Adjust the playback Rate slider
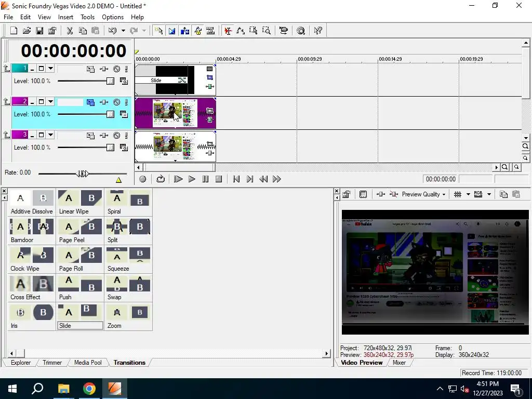The width and height of the screenshot is (532, 399). point(83,174)
